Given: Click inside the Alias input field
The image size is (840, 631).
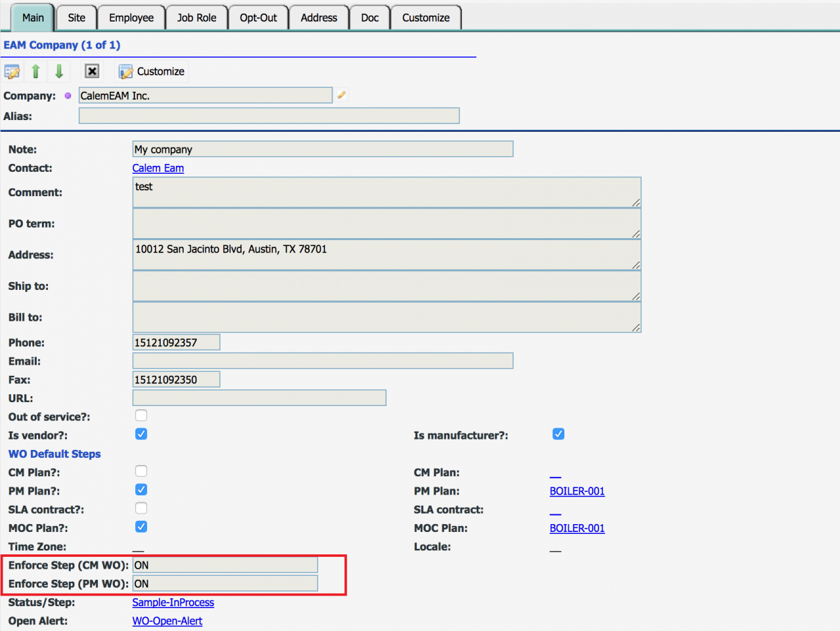Looking at the screenshot, I should (269, 115).
